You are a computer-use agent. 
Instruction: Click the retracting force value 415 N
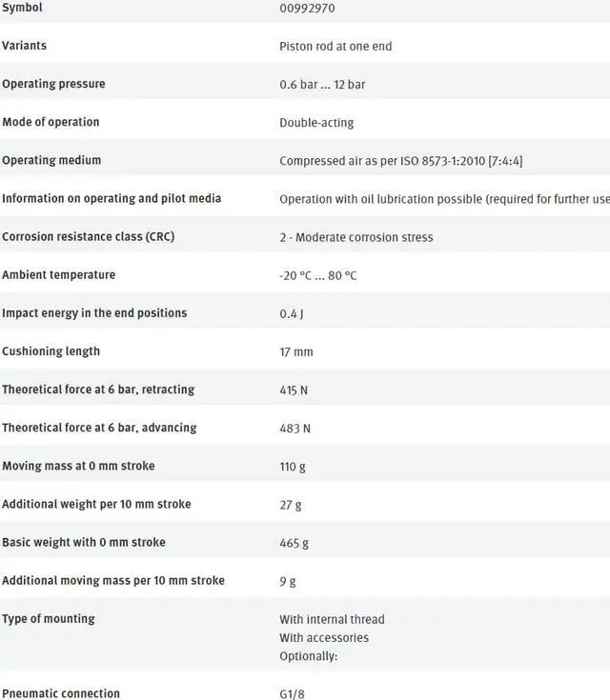[x=294, y=390]
